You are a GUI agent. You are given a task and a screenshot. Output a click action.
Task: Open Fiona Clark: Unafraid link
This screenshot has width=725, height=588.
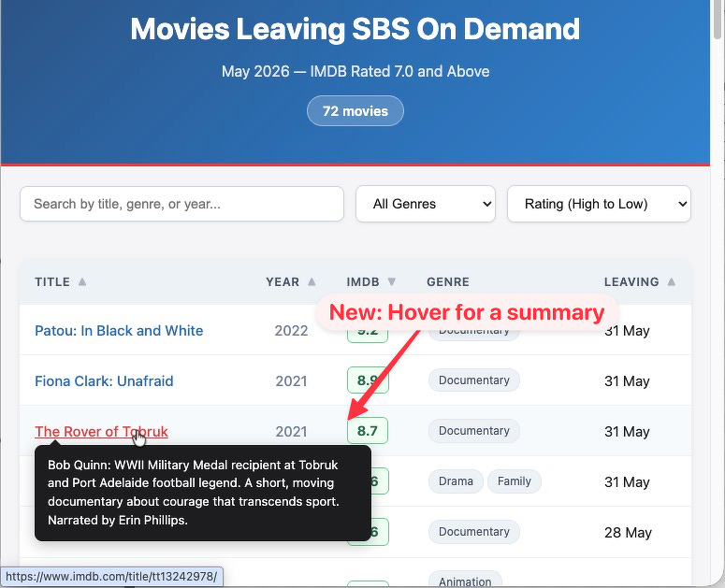[x=104, y=381]
